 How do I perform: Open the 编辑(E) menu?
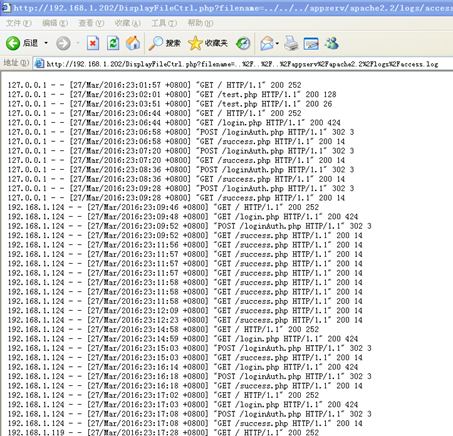point(55,23)
